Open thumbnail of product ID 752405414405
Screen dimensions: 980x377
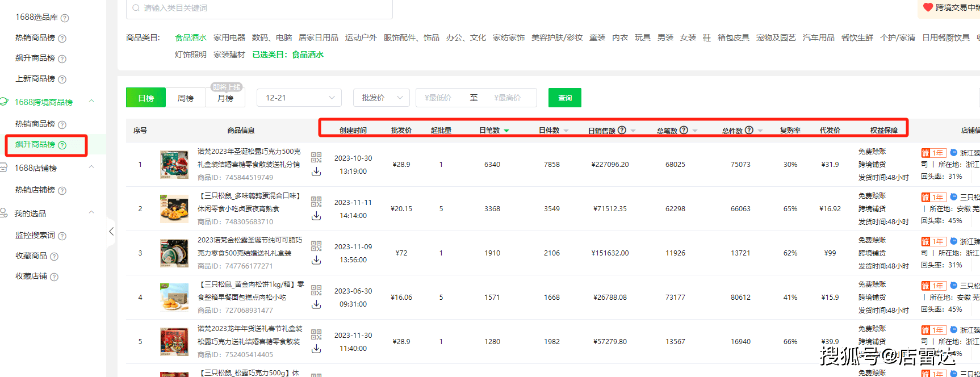[x=174, y=342]
